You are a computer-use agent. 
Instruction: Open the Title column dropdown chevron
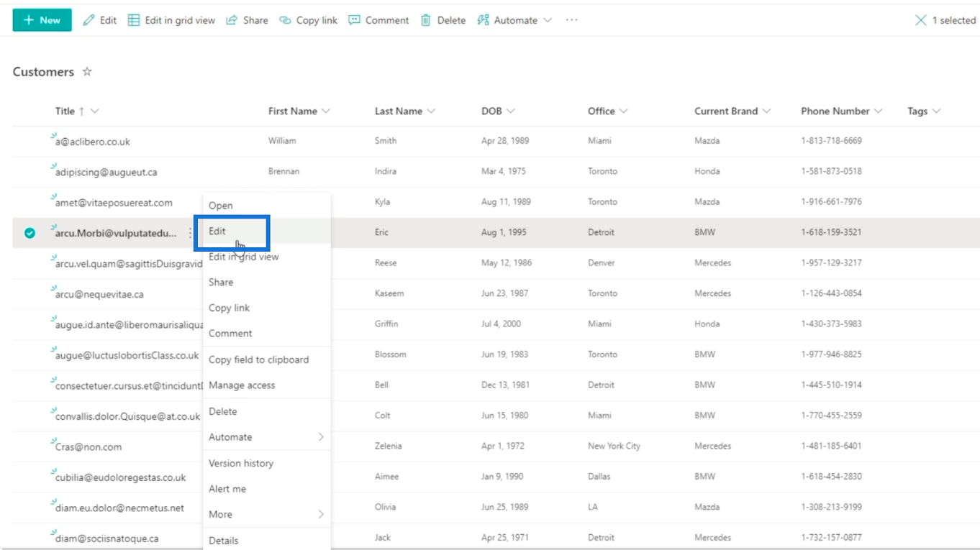(x=94, y=111)
